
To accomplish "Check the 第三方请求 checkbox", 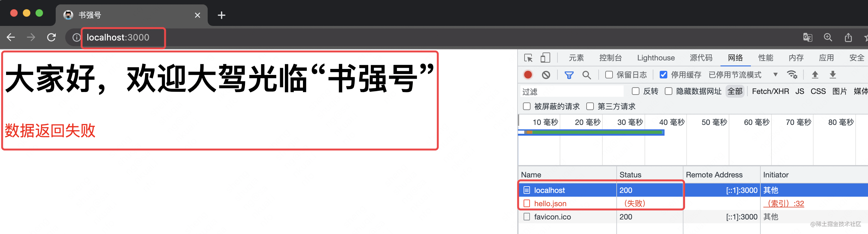I will [590, 106].
